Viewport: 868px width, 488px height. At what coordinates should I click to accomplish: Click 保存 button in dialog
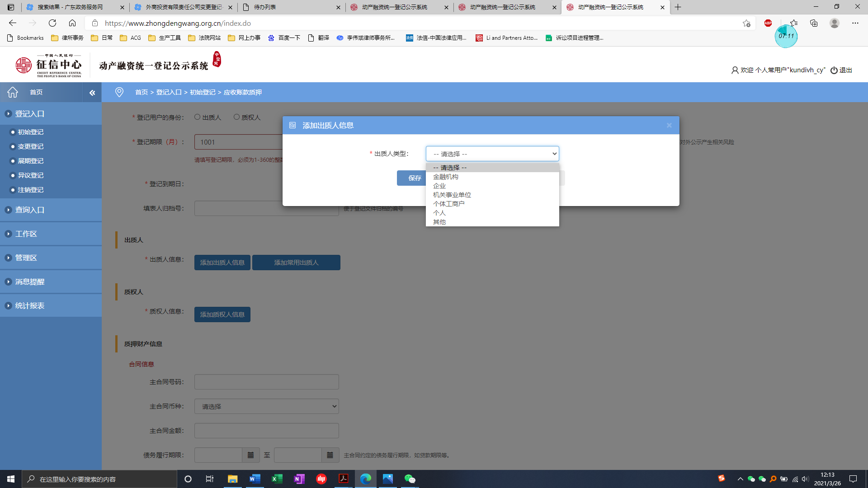414,178
